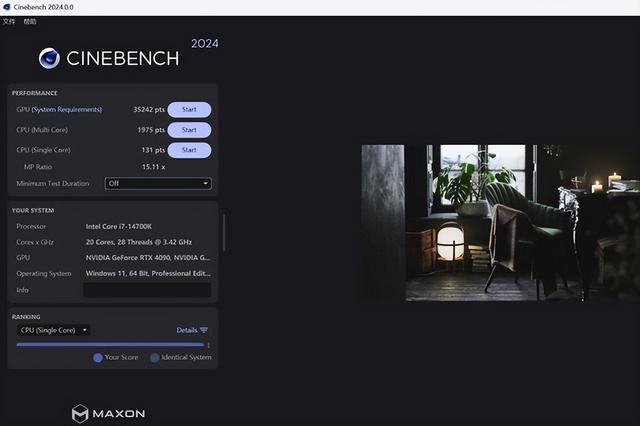Start the CPU Multi Core test
The image size is (640, 426).
click(189, 130)
